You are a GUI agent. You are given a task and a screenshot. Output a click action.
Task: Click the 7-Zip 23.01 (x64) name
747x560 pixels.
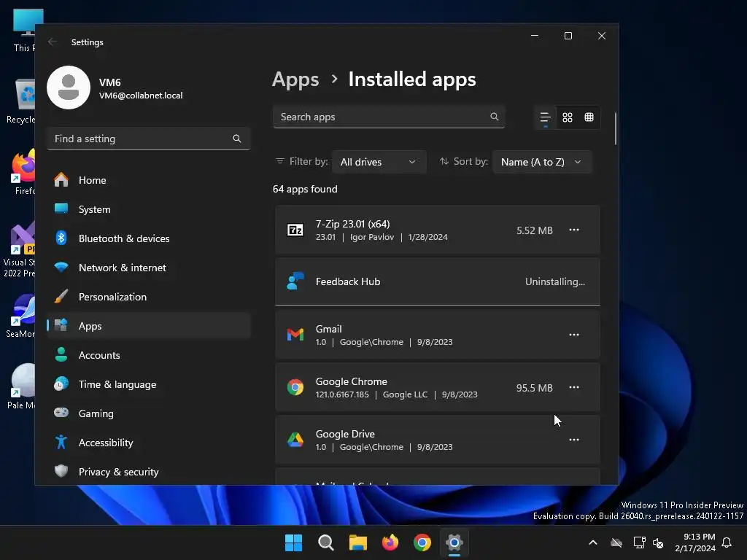352,224
